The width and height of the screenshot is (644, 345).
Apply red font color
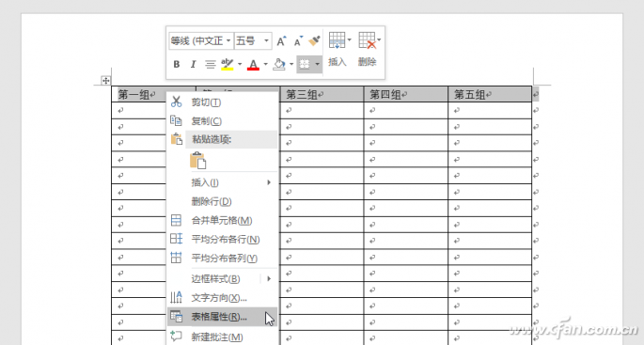[253, 65]
